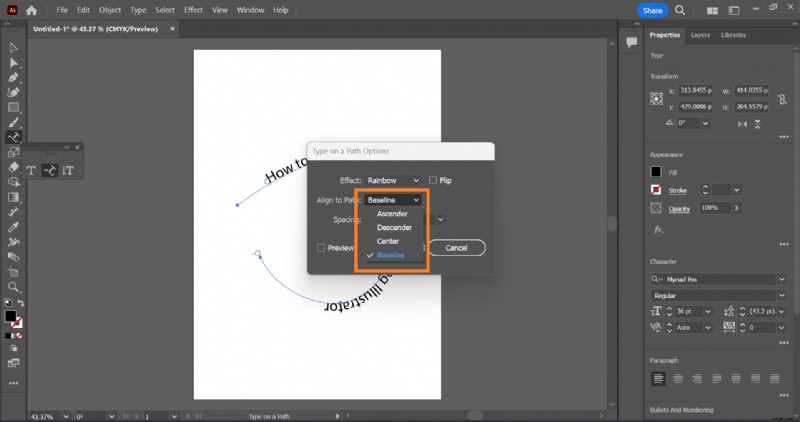Expand the Myriad Pro font family dropdown
This screenshot has width=800, height=422.
778,278
